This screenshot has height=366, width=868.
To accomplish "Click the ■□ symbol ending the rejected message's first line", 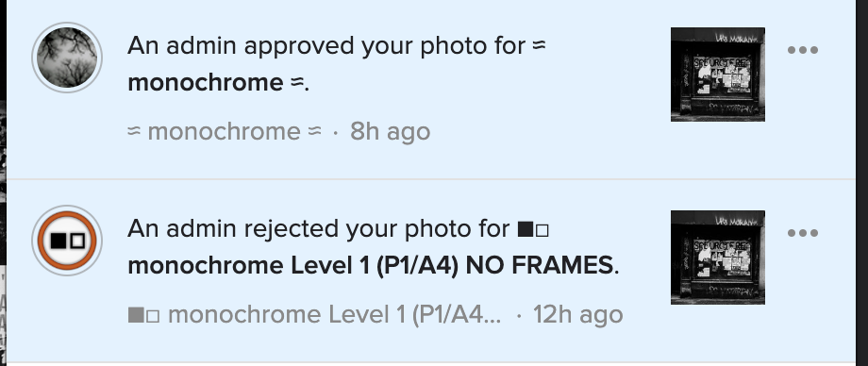I will point(533,229).
